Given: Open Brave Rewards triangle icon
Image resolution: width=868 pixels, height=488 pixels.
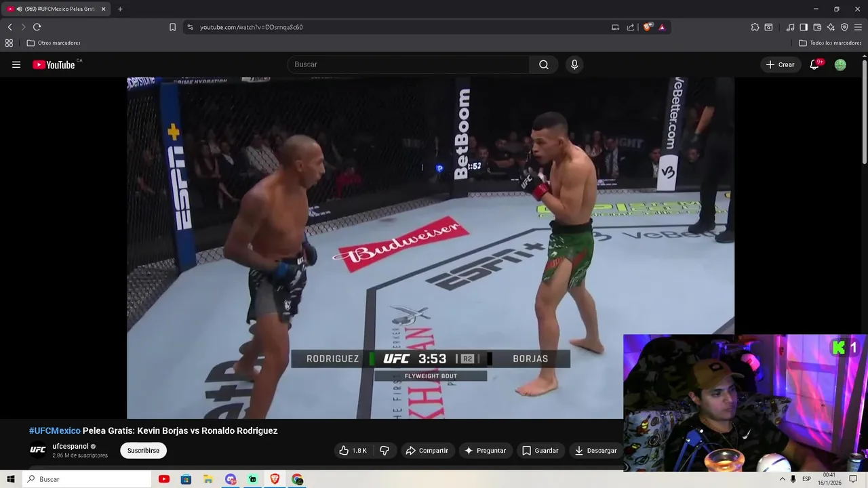Looking at the screenshot, I should point(662,27).
